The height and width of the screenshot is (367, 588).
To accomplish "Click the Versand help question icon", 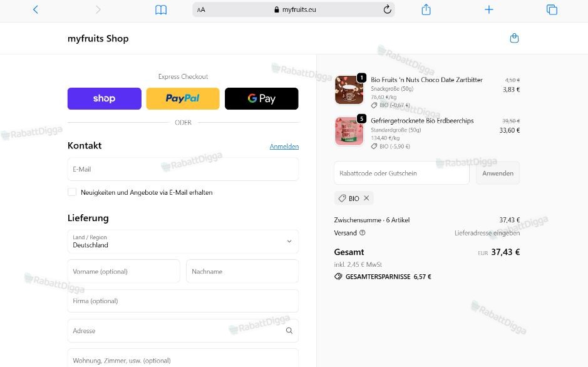I will (363, 233).
